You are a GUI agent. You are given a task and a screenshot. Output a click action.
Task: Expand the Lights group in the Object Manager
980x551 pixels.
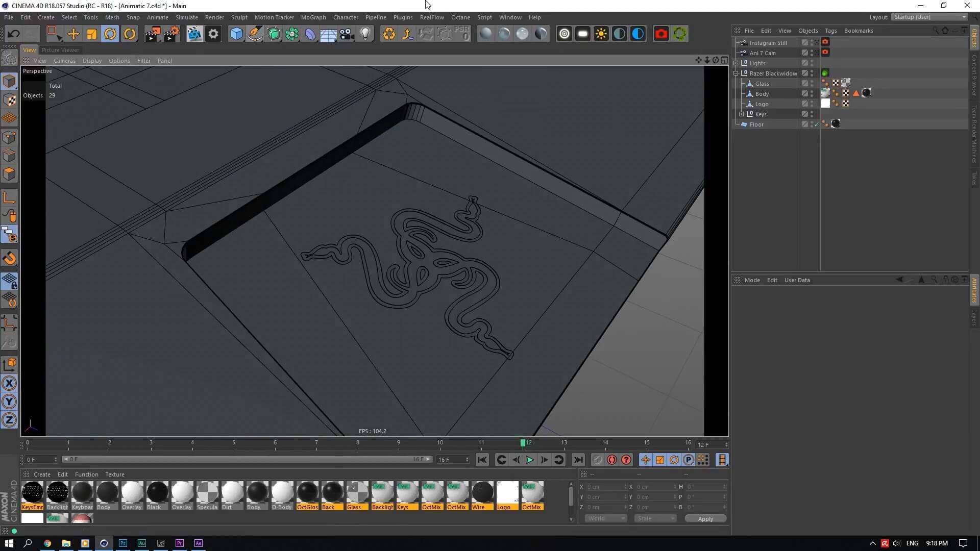[736, 63]
